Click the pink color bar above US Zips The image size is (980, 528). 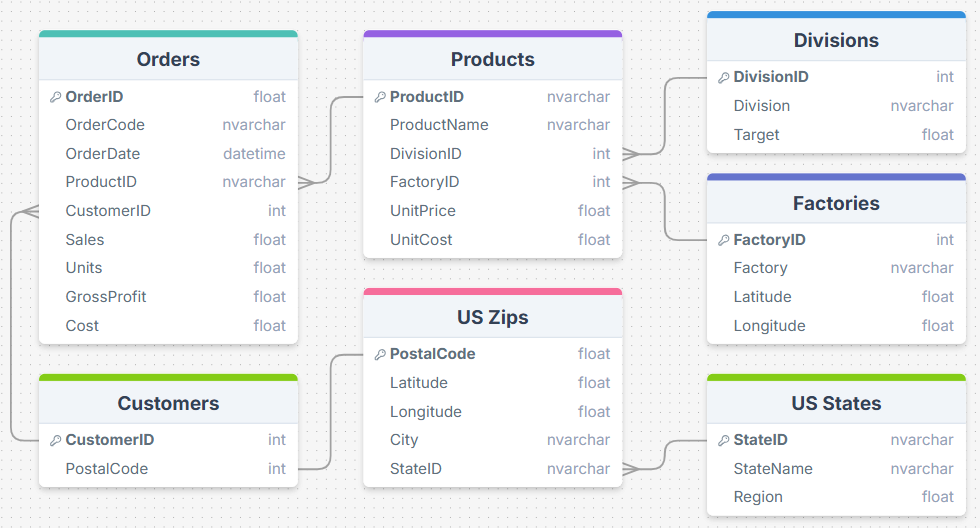492,292
